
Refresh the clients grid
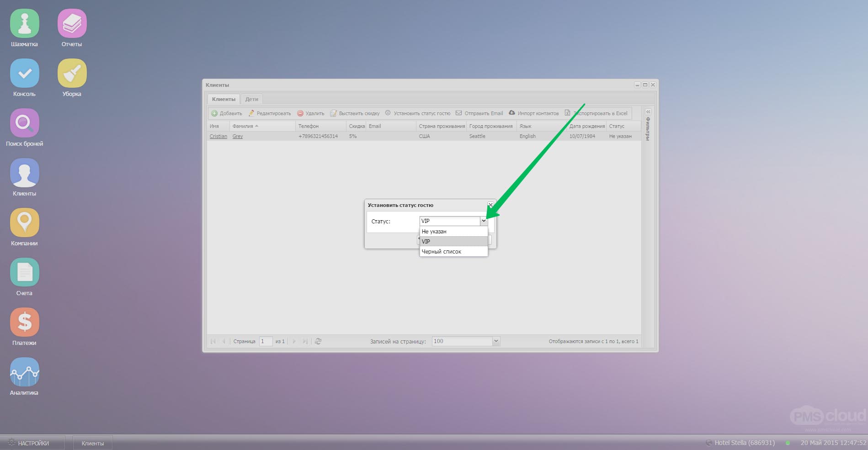click(318, 341)
